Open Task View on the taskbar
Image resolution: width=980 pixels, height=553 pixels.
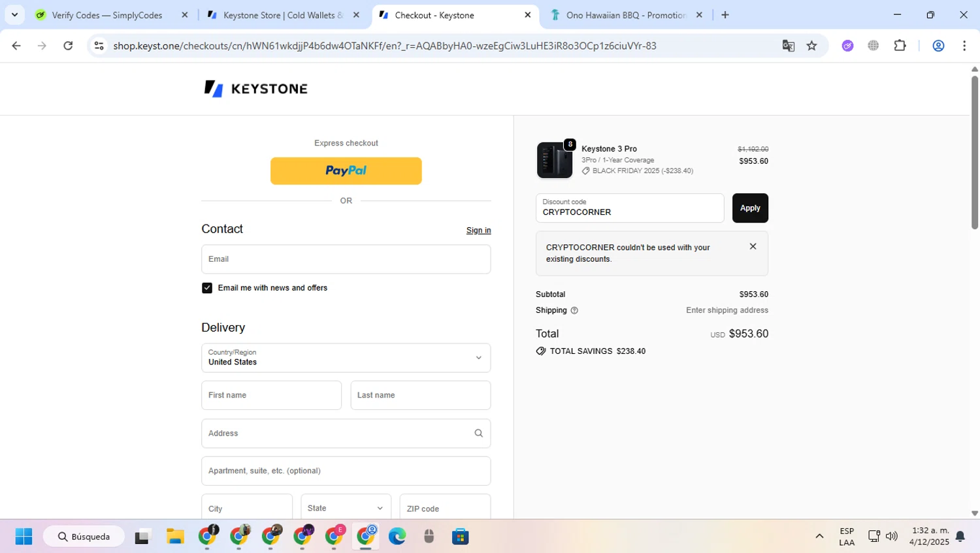[142, 537]
